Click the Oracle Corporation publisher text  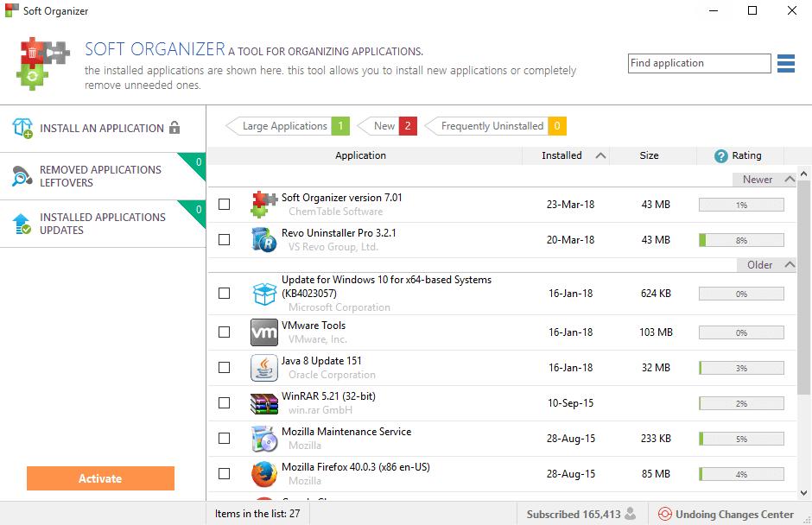click(x=332, y=375)
